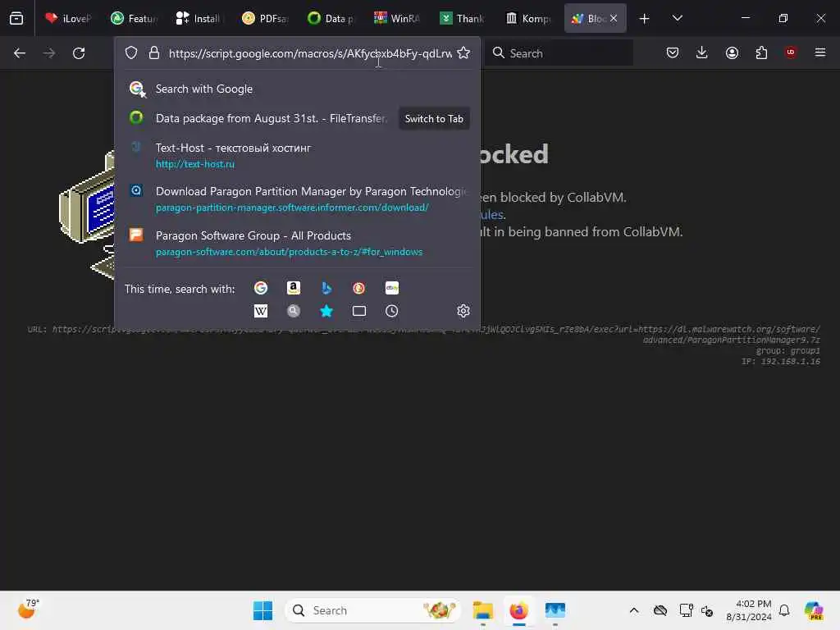Click the Switch to Tab button
The image size is (840, 630).
pyautogui.click(x=434, y=118)
